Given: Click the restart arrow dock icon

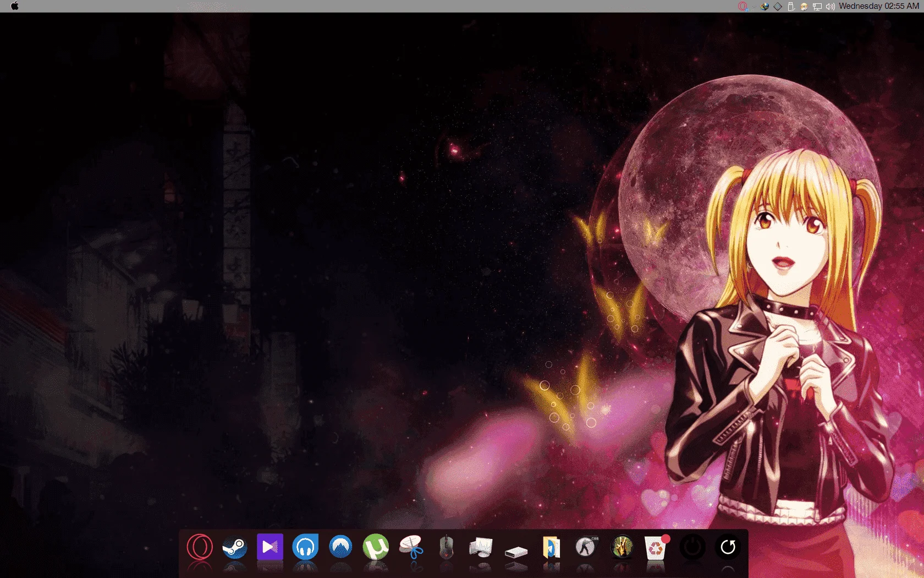Looking at the screenshot, I should (x=728, y=547).
